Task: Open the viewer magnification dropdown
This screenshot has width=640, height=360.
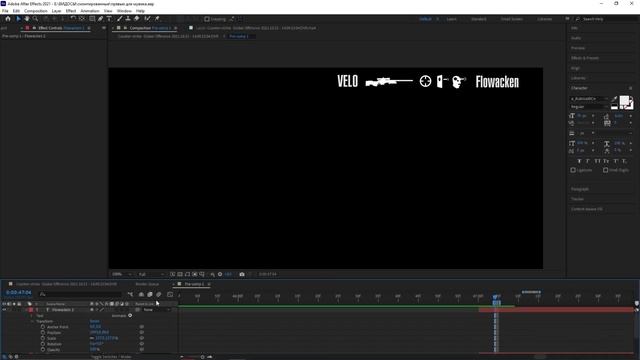Action: tap(121, 274)
